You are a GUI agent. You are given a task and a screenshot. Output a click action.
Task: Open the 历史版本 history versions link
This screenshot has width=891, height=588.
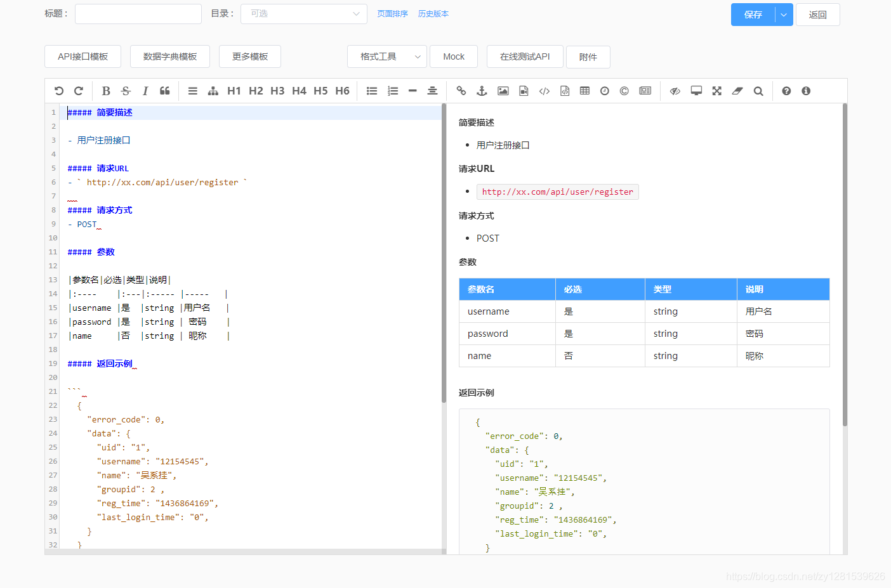click(x=433, y=14)
